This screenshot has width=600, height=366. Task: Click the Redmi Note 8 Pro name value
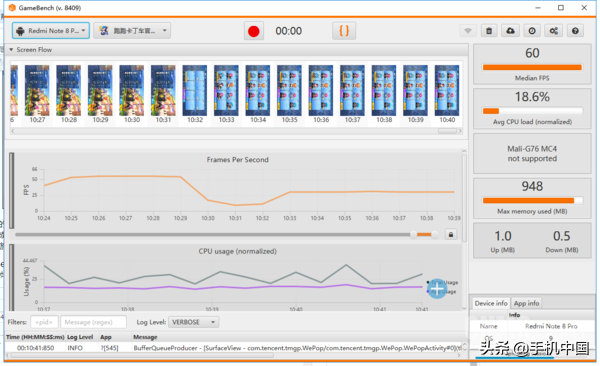tap(551, 326)
